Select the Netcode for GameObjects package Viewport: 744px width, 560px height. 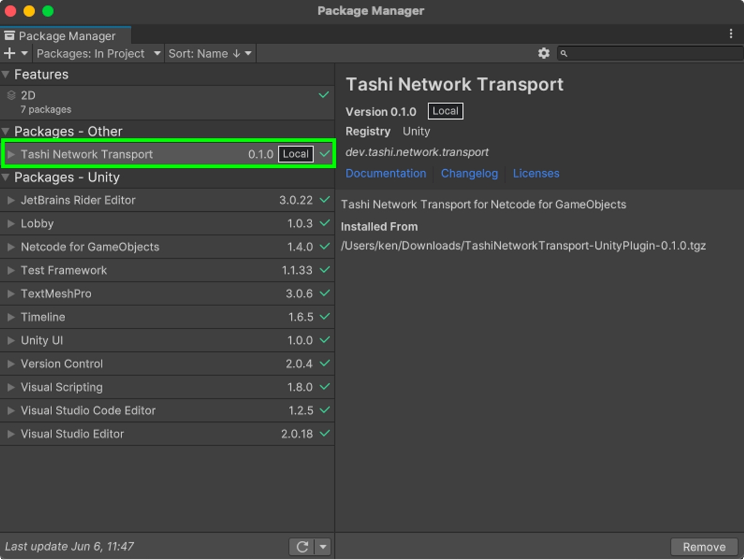(167, 247)
